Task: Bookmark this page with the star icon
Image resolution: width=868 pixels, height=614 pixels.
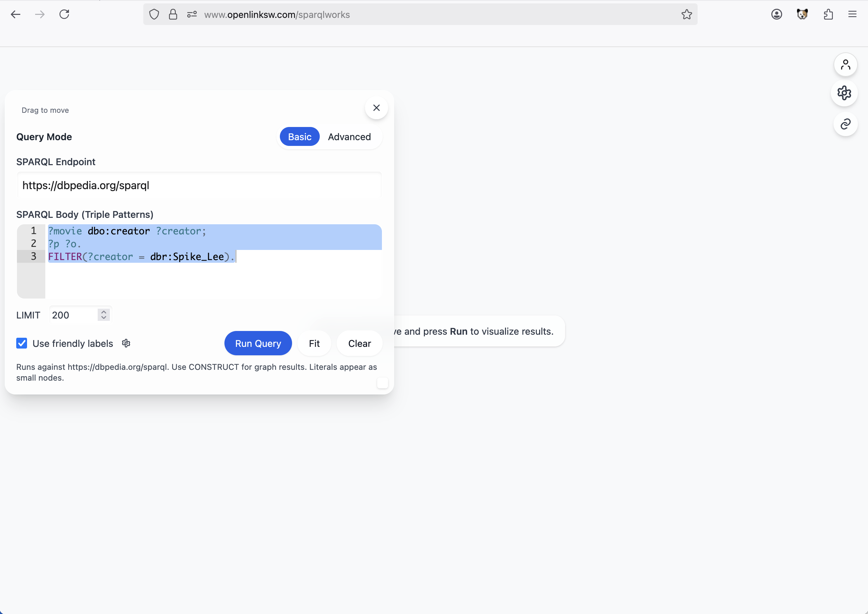Action: pos(686,15)
